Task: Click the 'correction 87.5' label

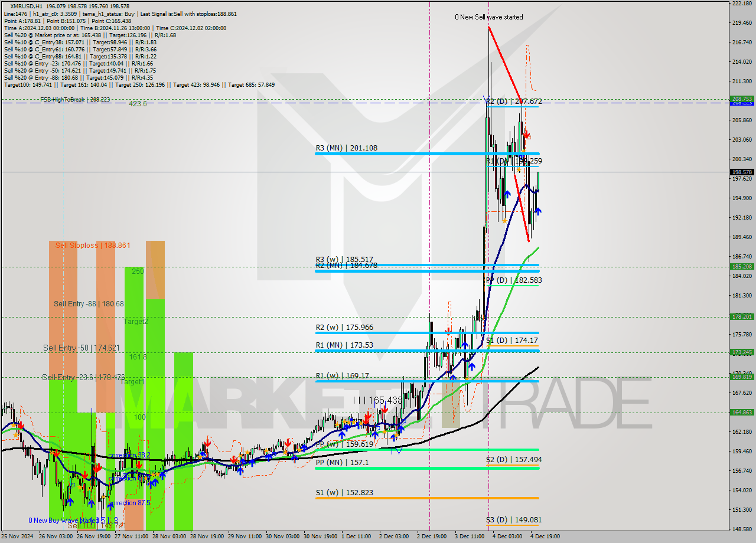Action: click(x=129, y=503)
